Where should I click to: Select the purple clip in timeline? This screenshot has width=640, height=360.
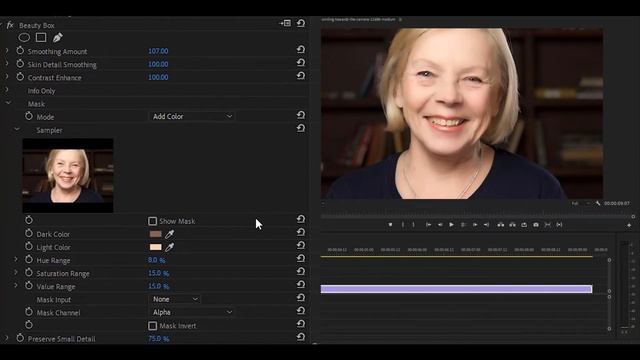point(456,289)
